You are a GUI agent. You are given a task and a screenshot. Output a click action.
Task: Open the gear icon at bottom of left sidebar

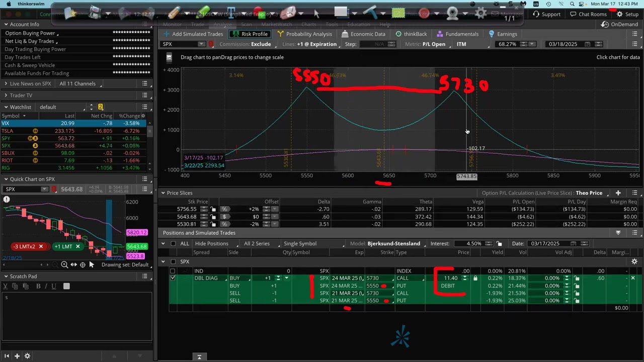point(27,356)
